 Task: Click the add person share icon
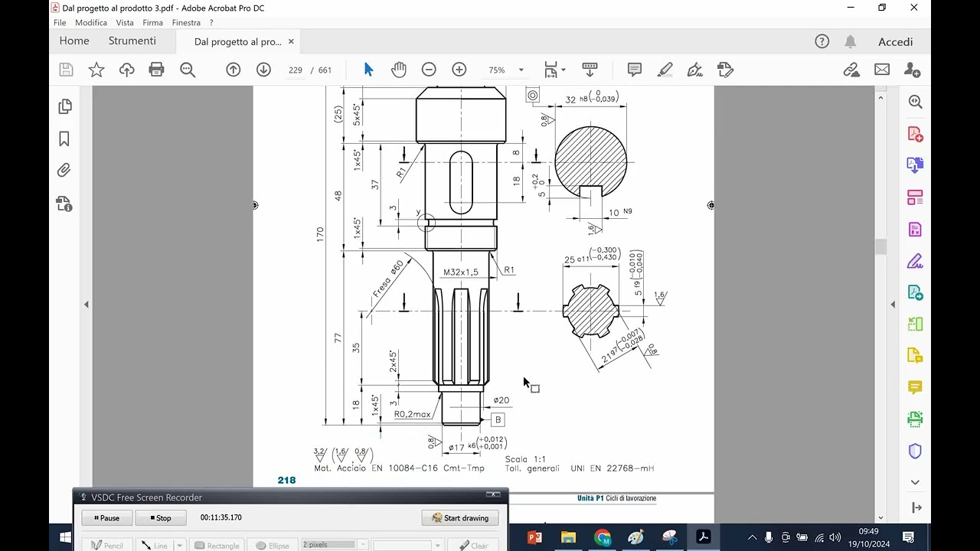pos(912,70)
